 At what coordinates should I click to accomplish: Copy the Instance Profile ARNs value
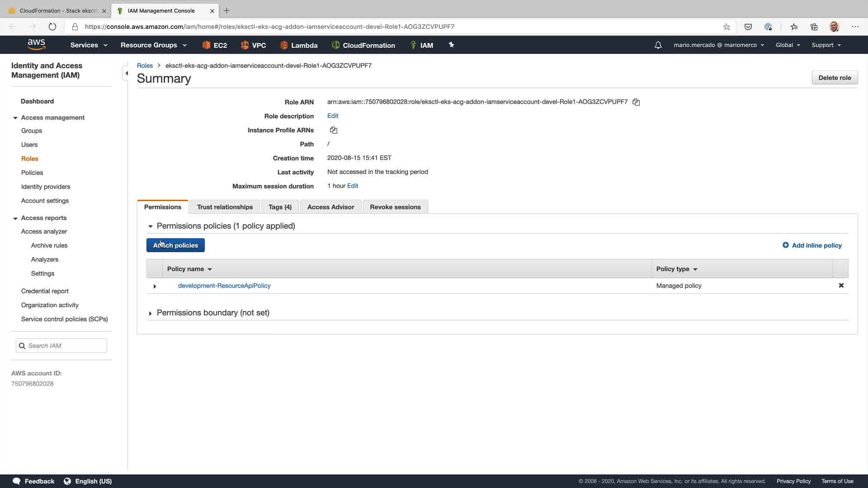click(x=334, y=130)
